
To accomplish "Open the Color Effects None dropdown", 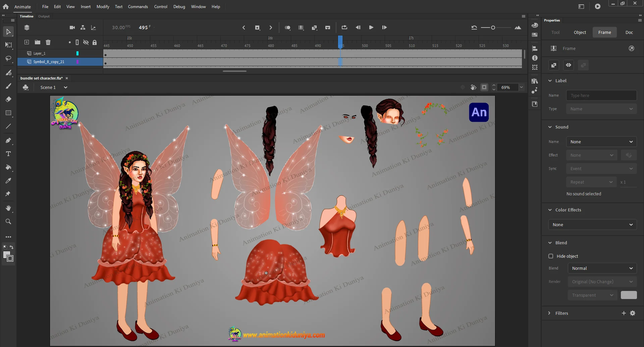I will pyautogui.click(x=592, y=225).
